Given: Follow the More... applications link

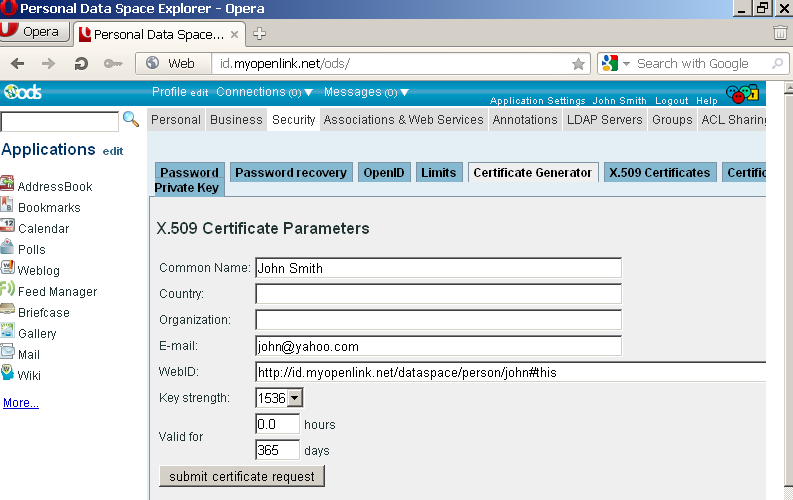Looking at the screenshot, I should (21, 403).
